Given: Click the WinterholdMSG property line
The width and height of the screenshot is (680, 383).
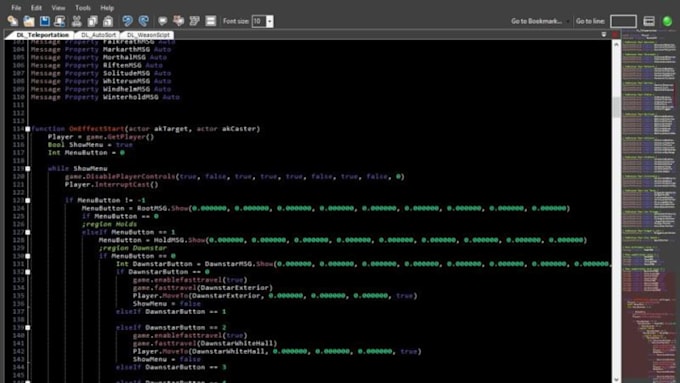Looking at the screenshot, I should click(x=105, y=97).
